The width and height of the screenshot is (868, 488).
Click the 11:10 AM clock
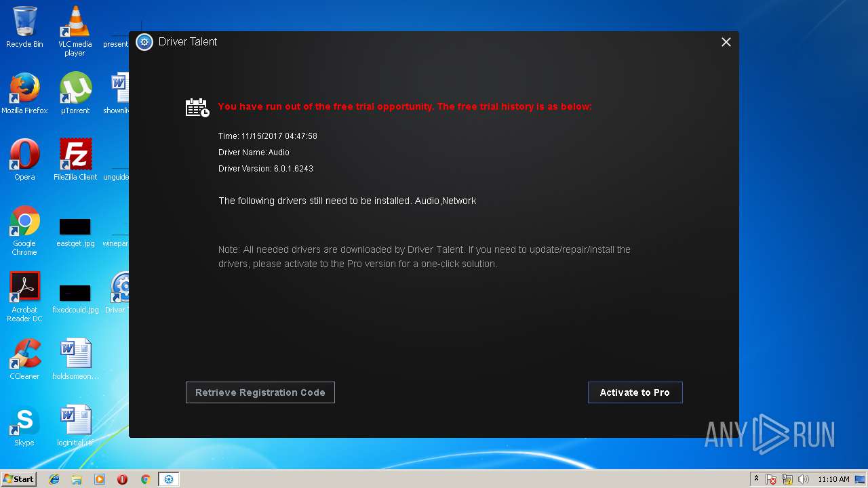pos(833,479)
